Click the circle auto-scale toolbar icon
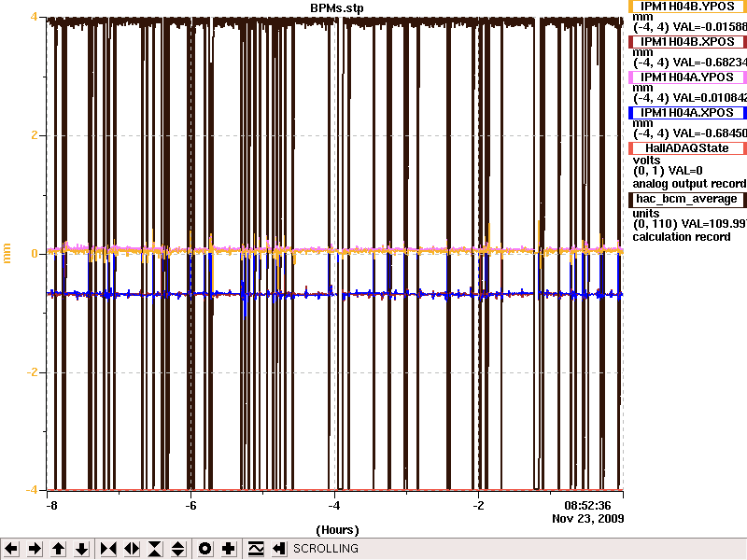Screen dimensions: 747x560 tap(204, 549)
